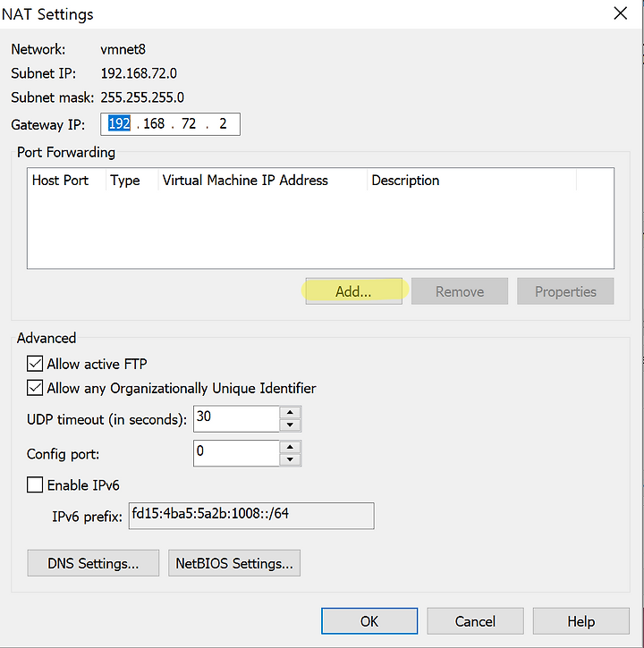This screenshot has height=648, width=644.
Task: Sort by Host Port column header
Action: 67,181
